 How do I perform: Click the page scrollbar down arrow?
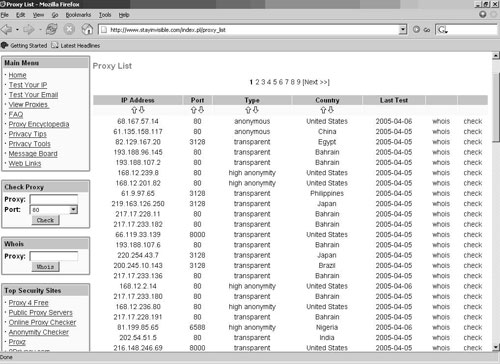496,347
